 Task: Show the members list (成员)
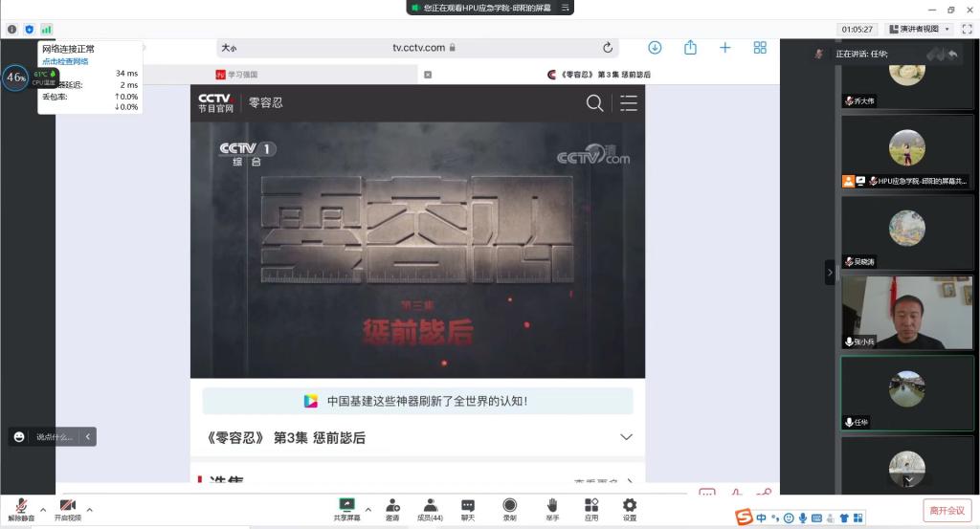[430, 509]
